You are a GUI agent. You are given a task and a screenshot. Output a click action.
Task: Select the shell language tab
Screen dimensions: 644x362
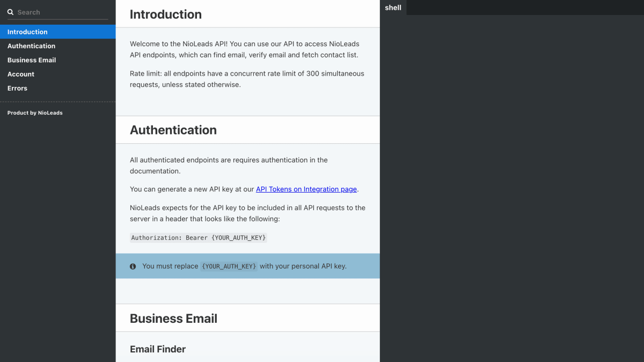point(393,8)
